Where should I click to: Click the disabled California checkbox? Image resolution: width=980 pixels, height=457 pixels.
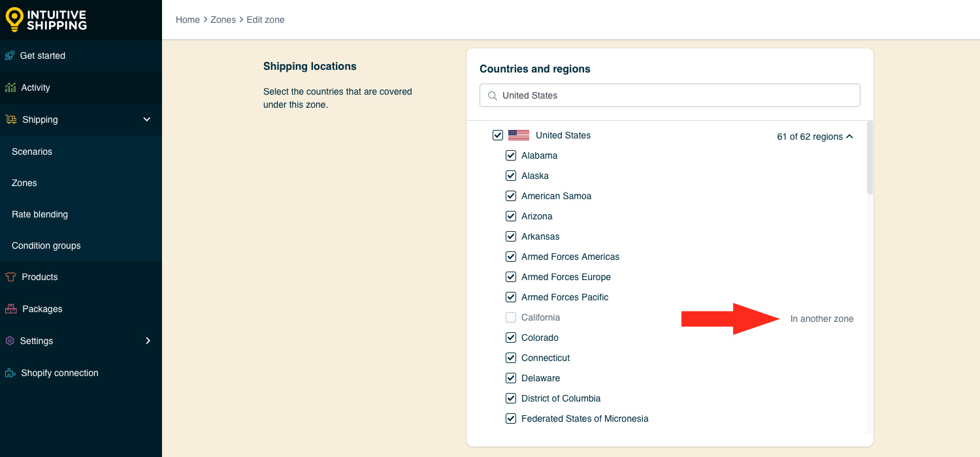511,317
